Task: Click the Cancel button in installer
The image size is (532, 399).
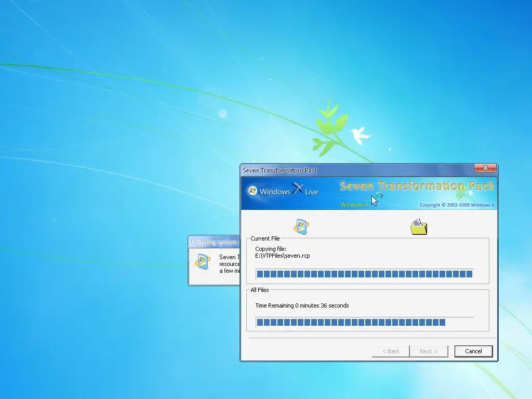Action: point(473,351)
